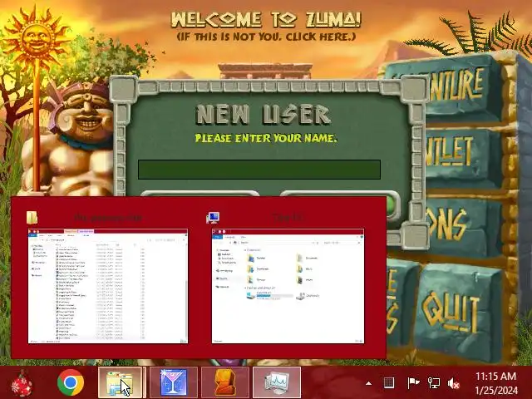Focus the name entry field in New User dialog
Viewport: 532px width, 399px height.
pyautogui.click(x=259, y=170)
